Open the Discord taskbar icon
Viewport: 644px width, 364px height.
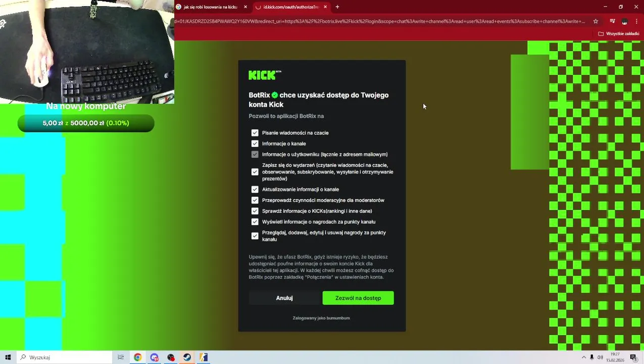154,357
